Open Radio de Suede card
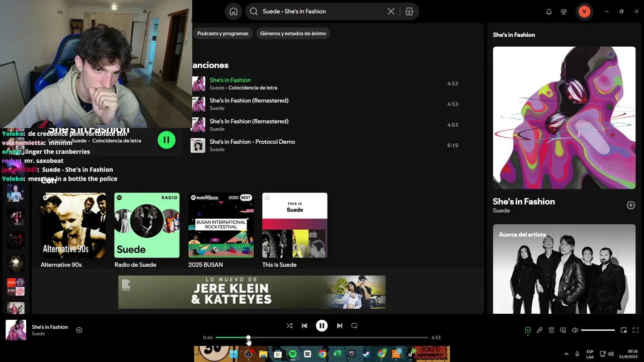 [146, 231]
